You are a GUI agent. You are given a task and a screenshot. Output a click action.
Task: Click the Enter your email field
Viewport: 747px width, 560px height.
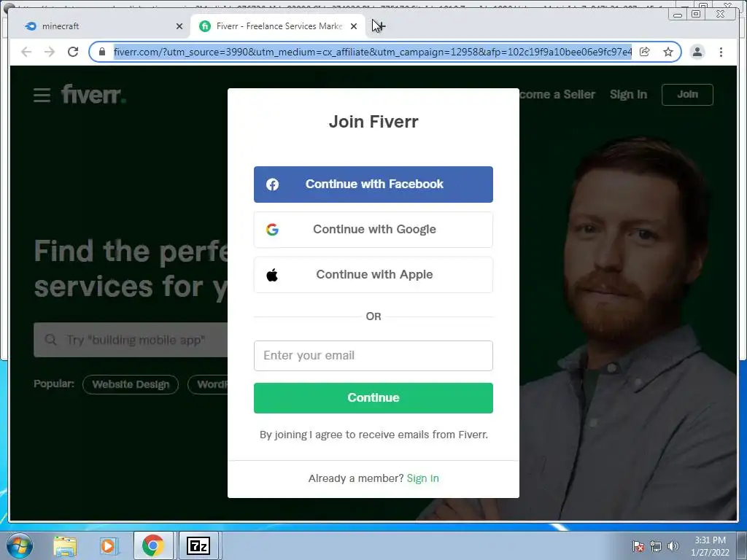[373, 356]
